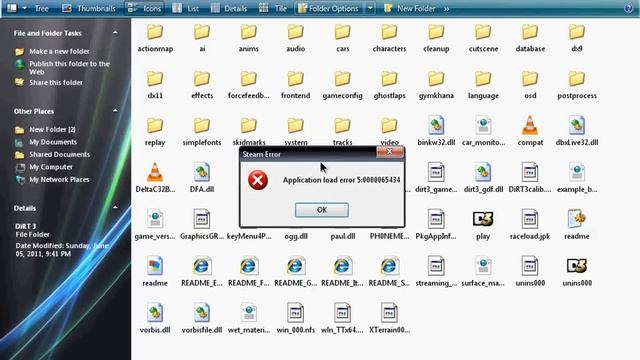Open Folder Options
640x360 pixels.
click(329, 8)
